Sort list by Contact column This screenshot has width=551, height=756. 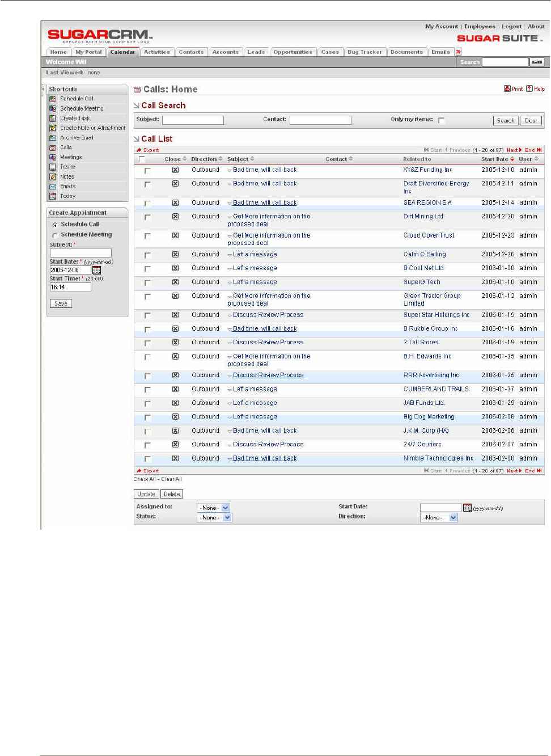(x=338, y=159)
